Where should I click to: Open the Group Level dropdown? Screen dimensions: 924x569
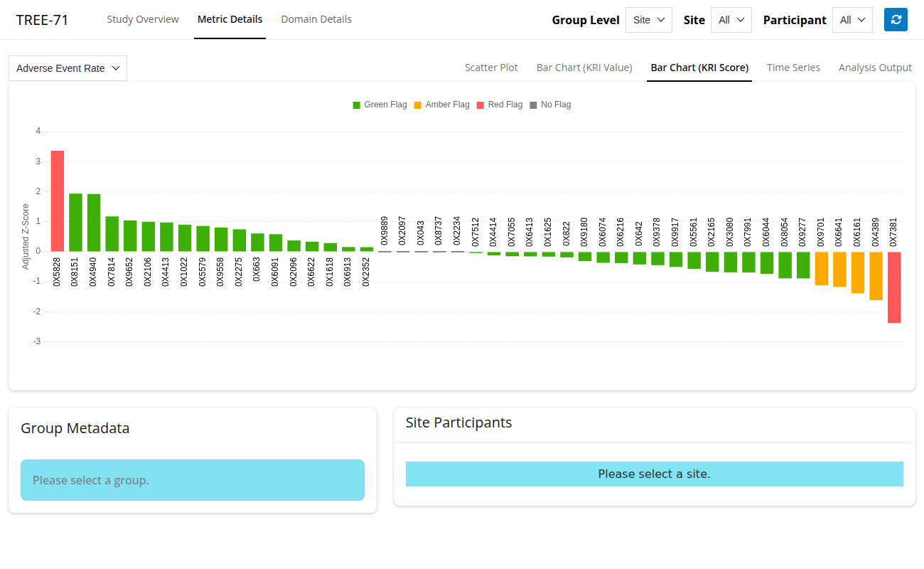tap(648, 20)
